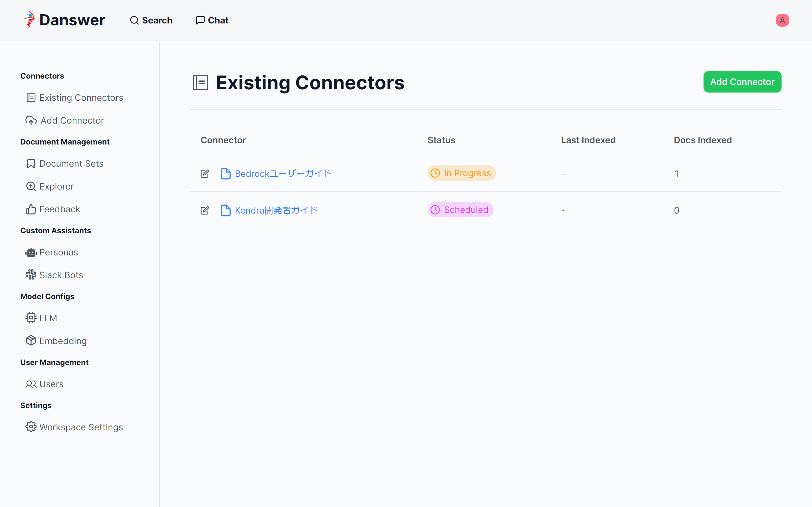Open the Kendra開発者ガイド connector link
The image size is (812, 507).
coord(276,210)
